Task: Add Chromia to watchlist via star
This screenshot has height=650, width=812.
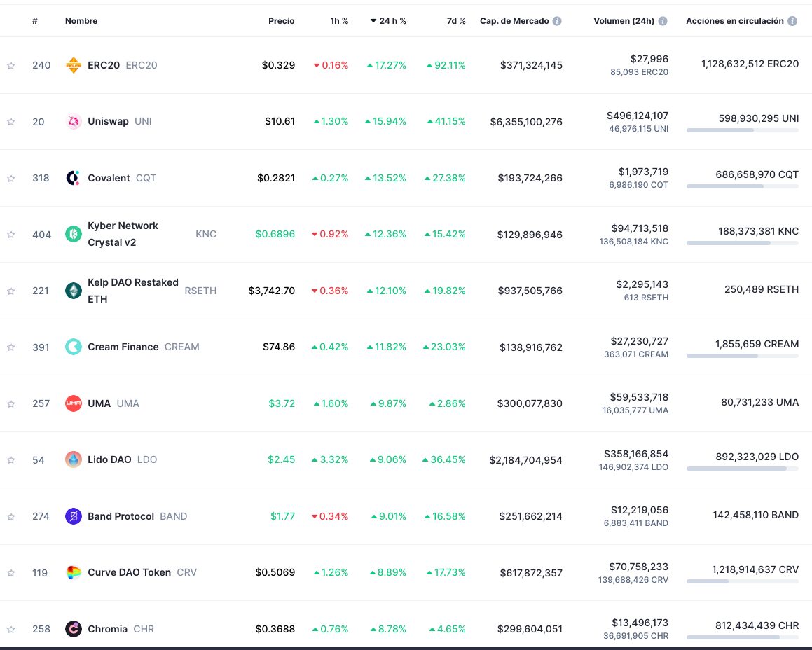Action: [11, 629]
